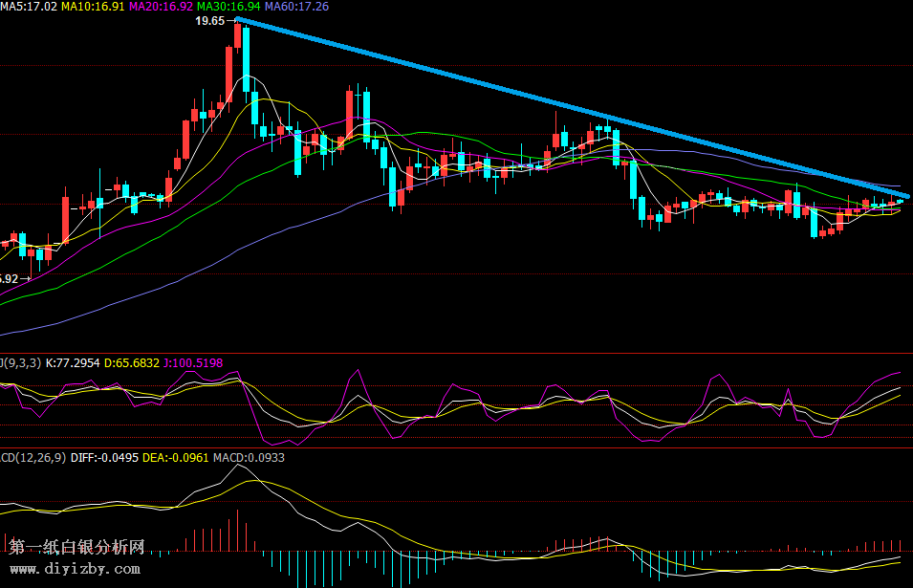Click the DIFF:-0.0495 value label
The height and width of the screenshot is (588, 913).
[x=104, y=458]
